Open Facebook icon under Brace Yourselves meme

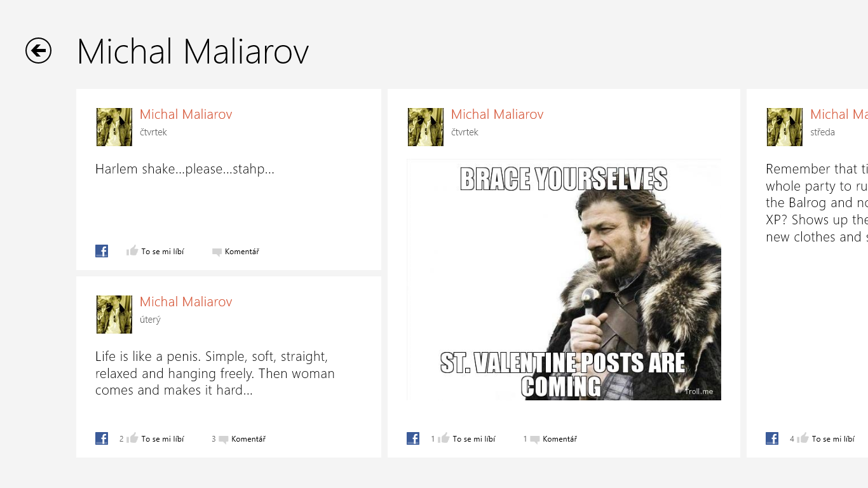413,438
